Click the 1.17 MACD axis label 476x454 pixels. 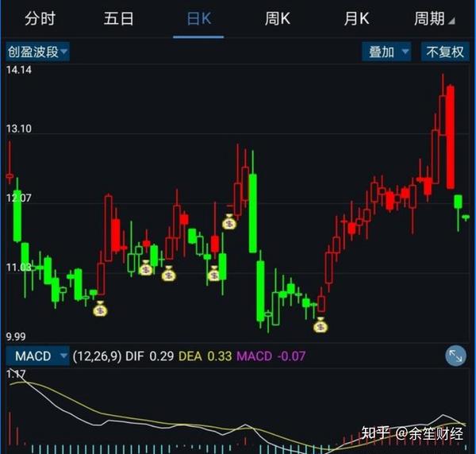click(x=16, y=374)
